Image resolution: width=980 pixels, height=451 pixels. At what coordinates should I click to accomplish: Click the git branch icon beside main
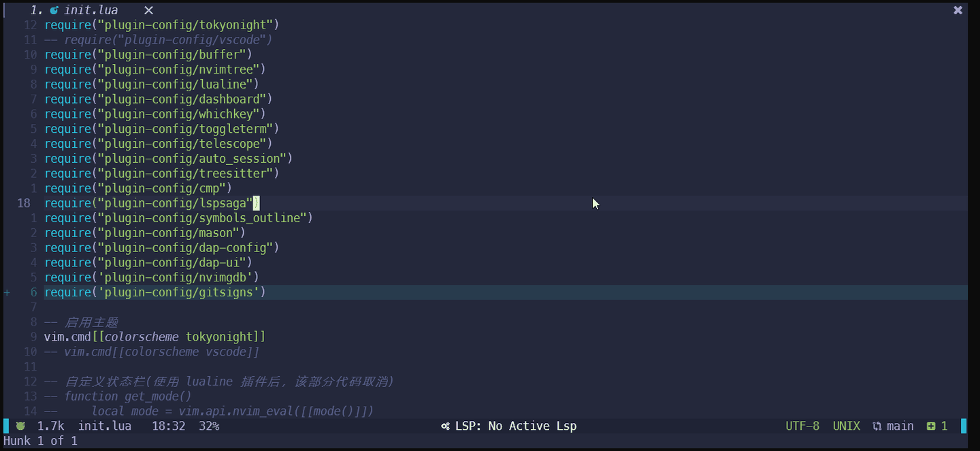pyautogui.click(x=877, y=426)
